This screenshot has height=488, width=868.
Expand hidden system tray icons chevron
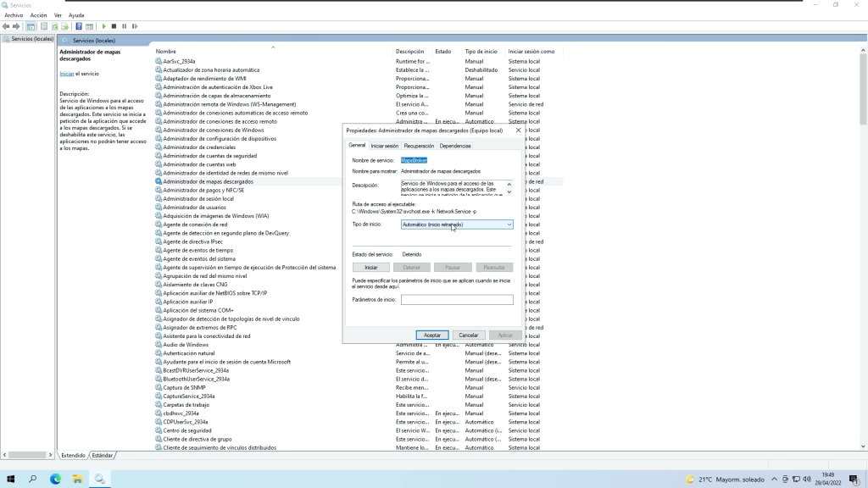[776, 480]
